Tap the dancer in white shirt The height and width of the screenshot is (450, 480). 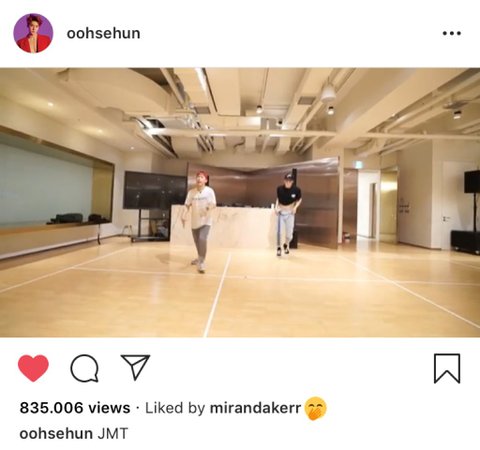click(200, 221)
